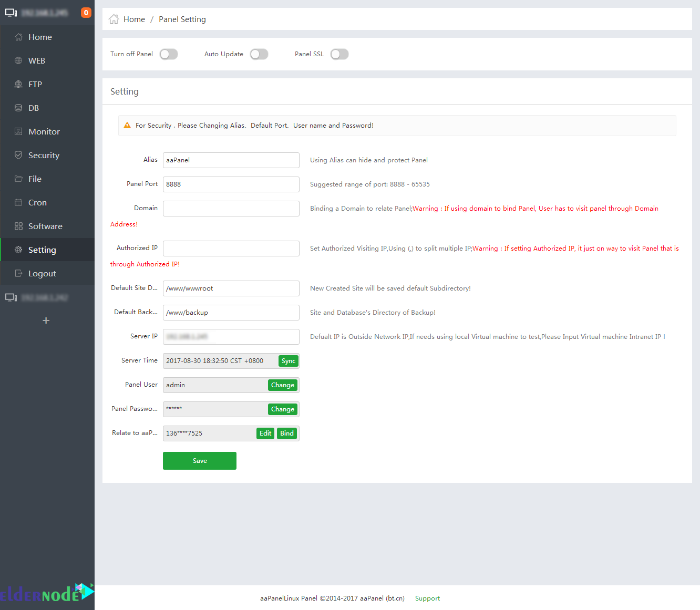The height and width of the screenshot is (610, 700).
Task: Open the FTP section
Action: coord(35,84)
